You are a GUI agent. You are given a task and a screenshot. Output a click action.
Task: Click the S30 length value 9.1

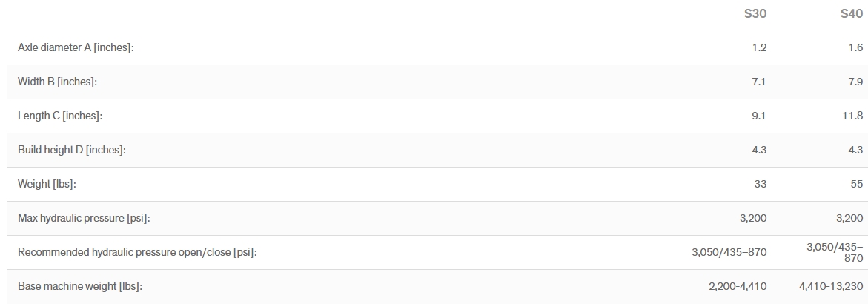point(759,116)
